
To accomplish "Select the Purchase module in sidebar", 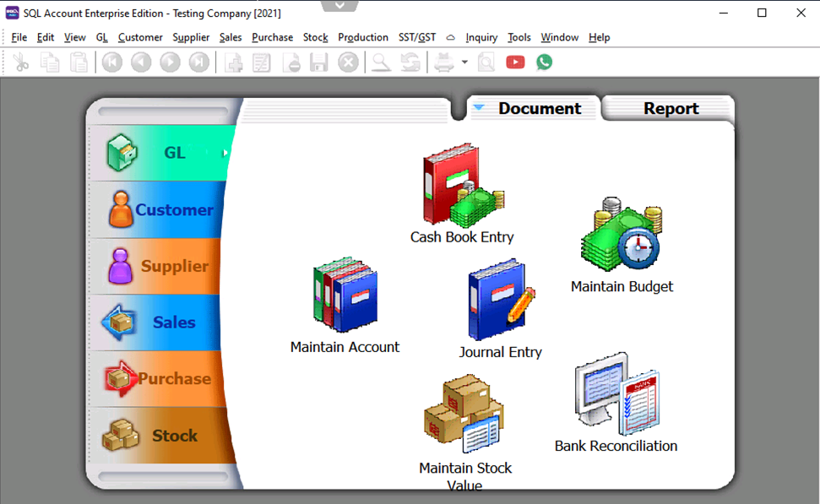I will point(160,379).
